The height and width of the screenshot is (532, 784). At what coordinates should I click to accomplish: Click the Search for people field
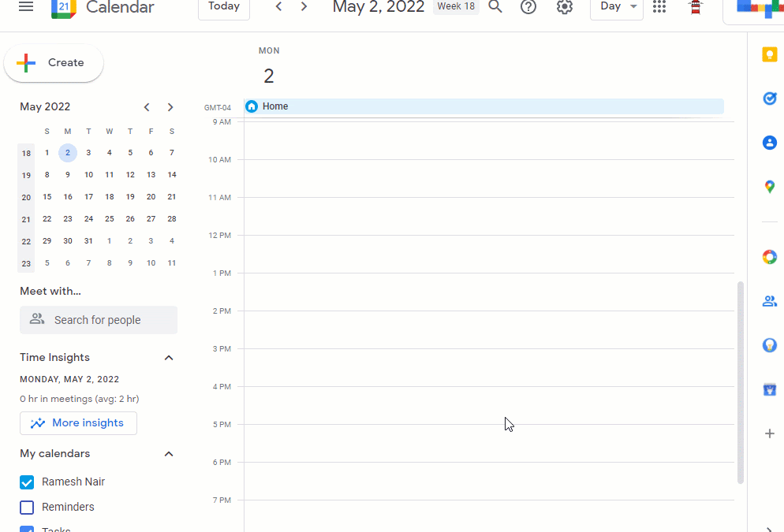tap(99, 320)
